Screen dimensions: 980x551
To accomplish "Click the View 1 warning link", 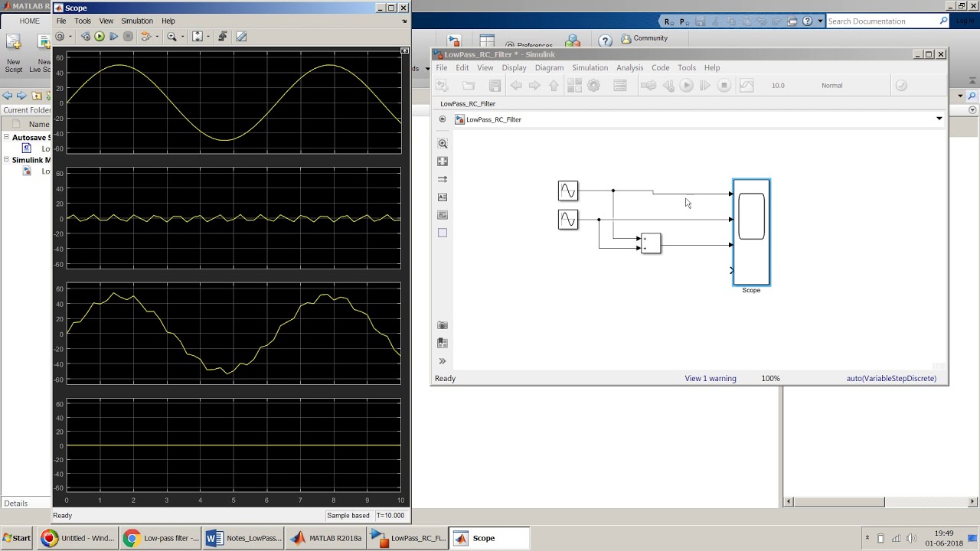I will (710, 378).
